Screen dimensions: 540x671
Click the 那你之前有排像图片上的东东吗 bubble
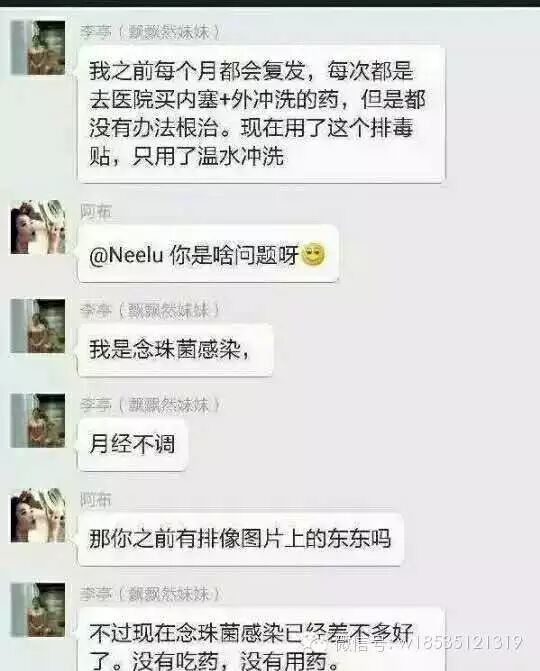point(240,539)
